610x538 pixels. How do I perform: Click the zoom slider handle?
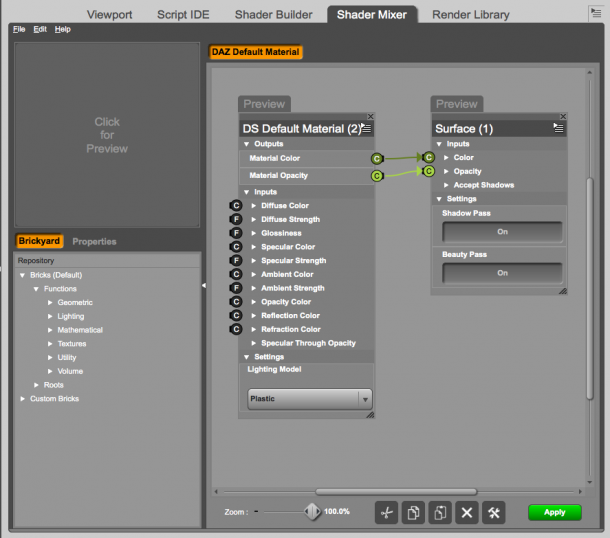point(312,512)
